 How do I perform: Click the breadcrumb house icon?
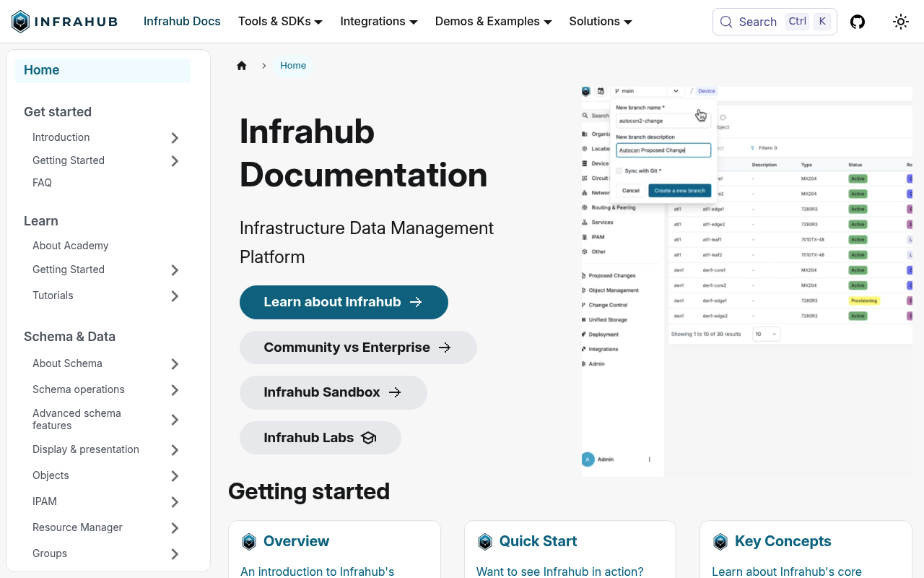click(x=242, y=66)
